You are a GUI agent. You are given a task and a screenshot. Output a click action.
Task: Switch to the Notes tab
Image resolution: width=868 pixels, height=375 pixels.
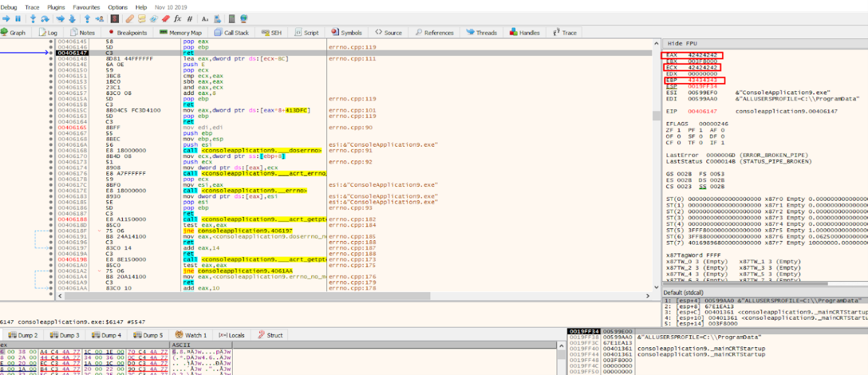coord(82,33)
